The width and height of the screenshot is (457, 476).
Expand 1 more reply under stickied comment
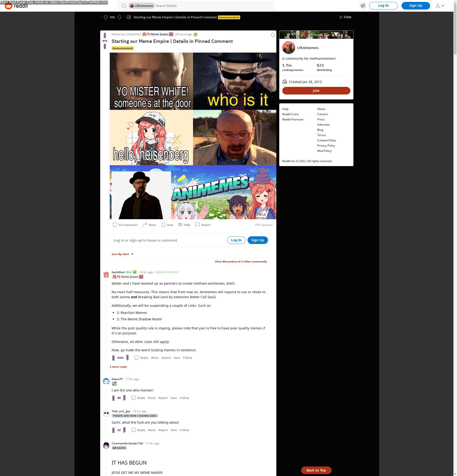[x=118, y=367]
